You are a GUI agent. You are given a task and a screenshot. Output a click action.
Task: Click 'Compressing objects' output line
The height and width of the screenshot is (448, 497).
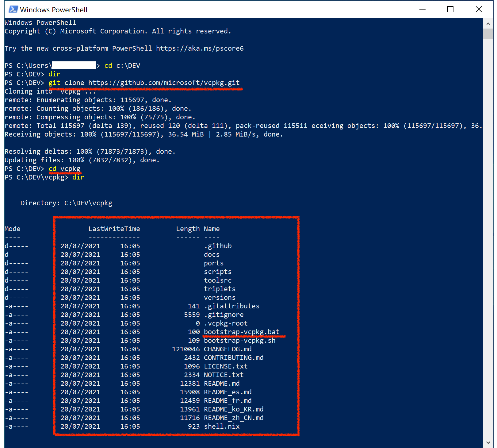tap(100, 117)
